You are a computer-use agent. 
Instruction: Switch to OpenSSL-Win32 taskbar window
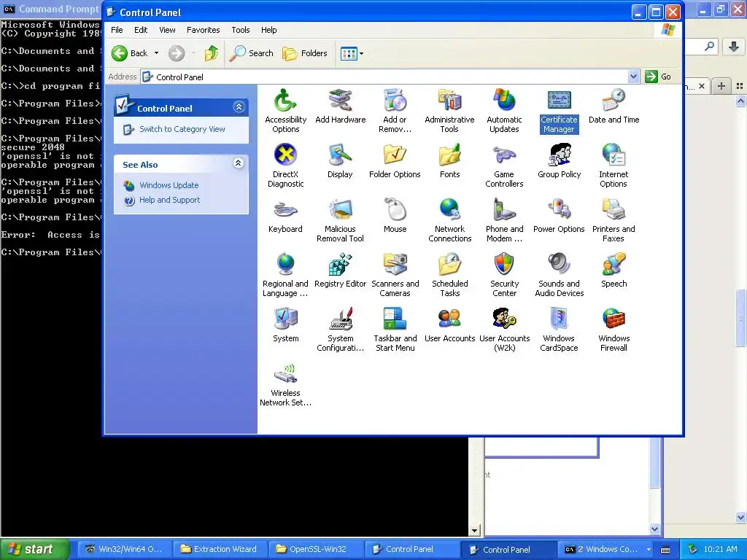tap(317, 550)
